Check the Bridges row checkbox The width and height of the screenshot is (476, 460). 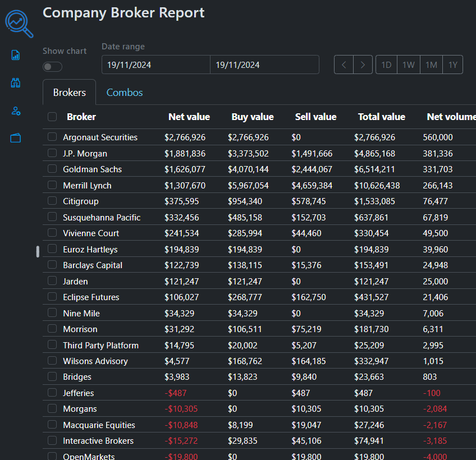52,376
